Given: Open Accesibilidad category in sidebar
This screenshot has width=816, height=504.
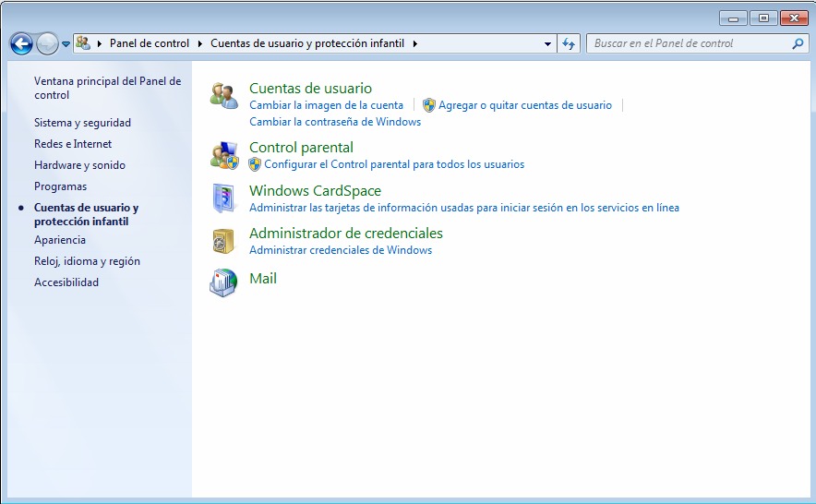Looking at the screenshot, I should pos(66,282).
